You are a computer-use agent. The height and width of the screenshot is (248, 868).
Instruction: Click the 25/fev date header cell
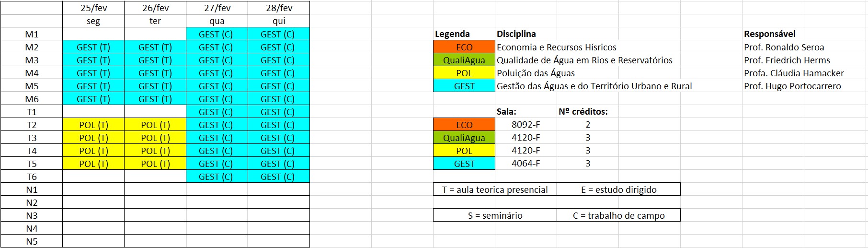[93, 8]
